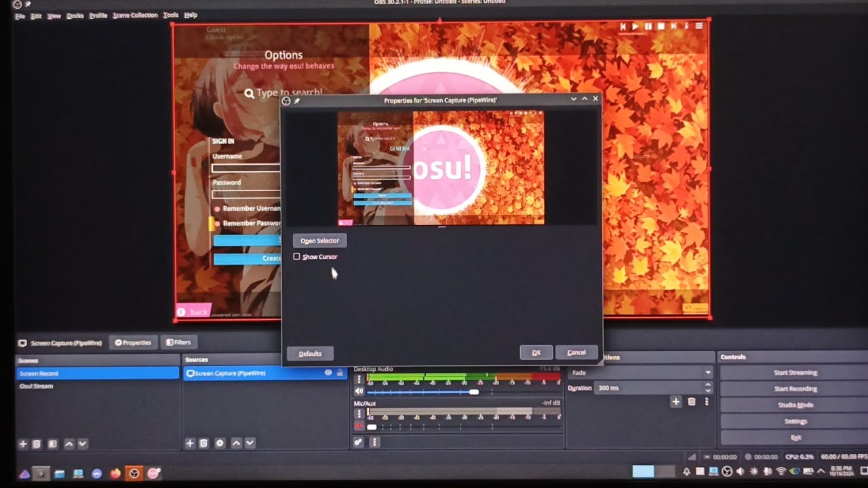
Task: Click OBS tray icon in system tray
Action: click(x=727, y=472)
